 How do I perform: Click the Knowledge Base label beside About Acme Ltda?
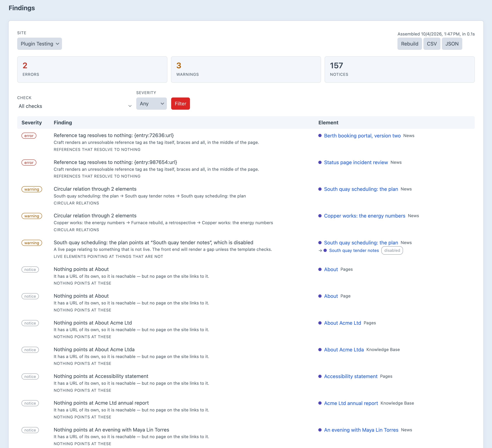pos(383,350)
